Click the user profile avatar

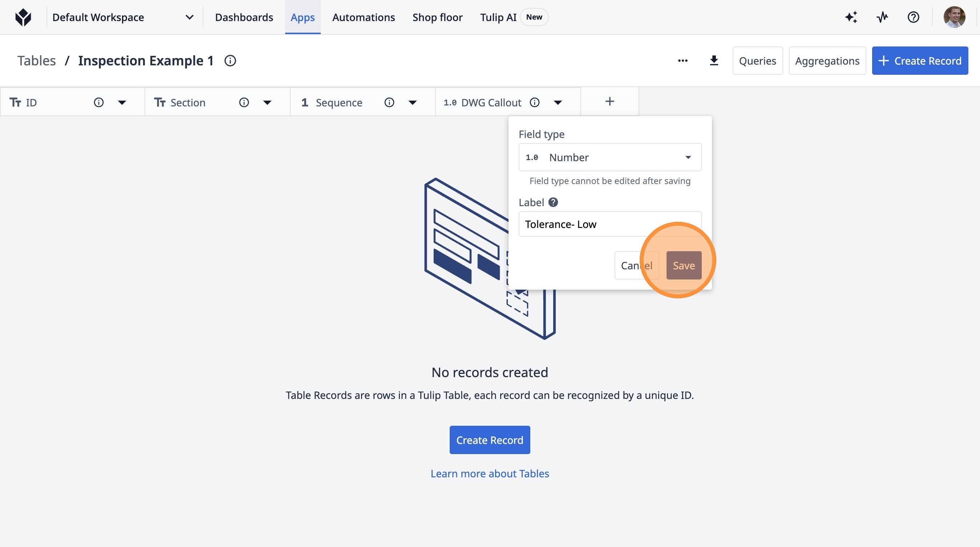click(954, 17)
